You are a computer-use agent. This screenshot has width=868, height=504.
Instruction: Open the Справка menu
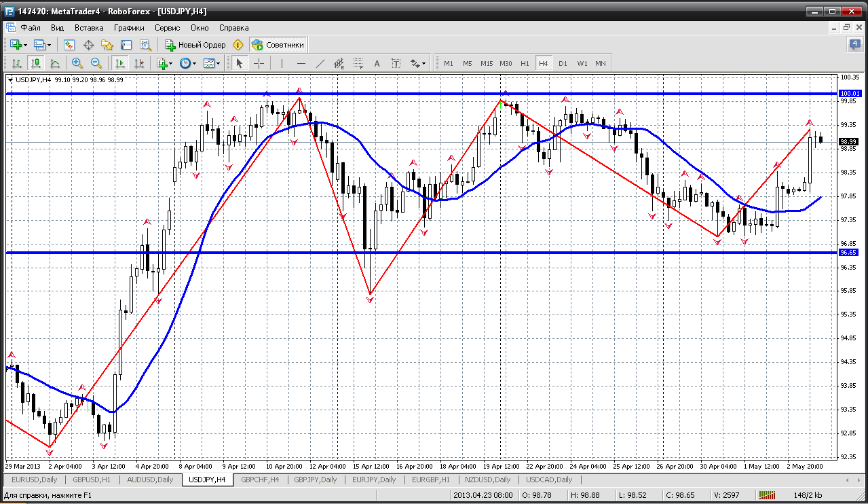click(234, 28)
